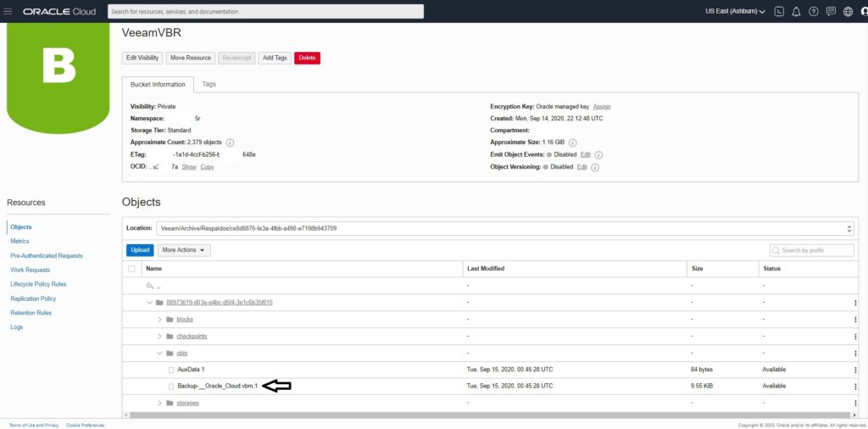Click the Edit Visibility button
Image resolution: width=868 pixels, height=429 pixels.
pos(142,58)
